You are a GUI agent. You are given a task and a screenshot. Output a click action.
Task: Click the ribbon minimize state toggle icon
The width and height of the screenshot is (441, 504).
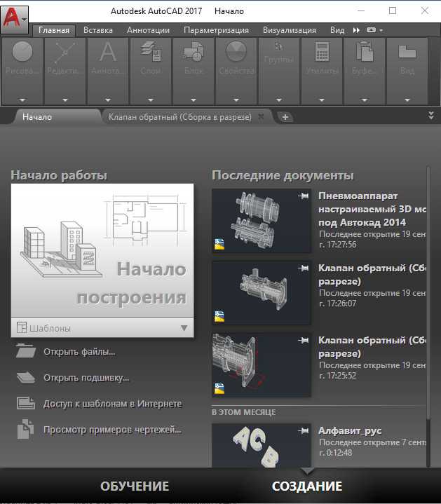click(x=372, y=30)
